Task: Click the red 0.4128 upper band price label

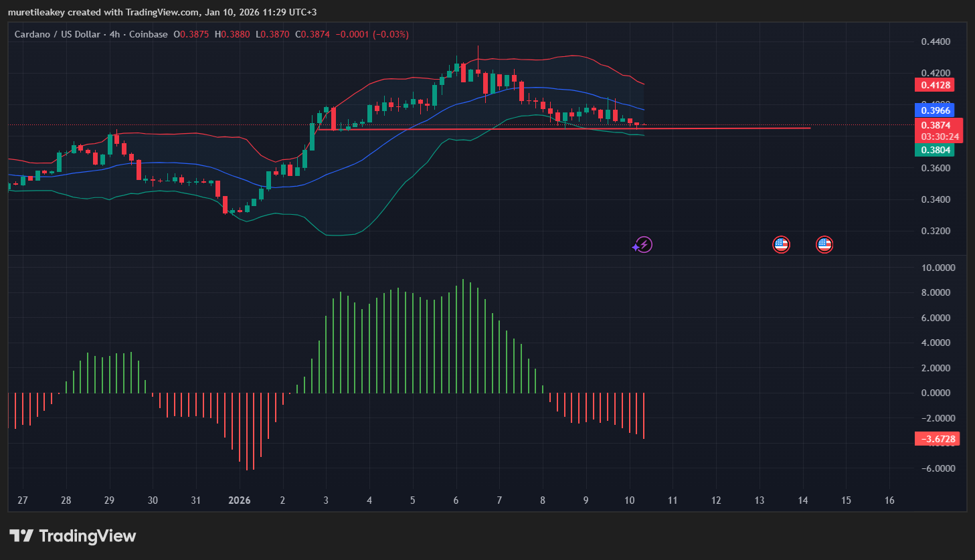Action: [x=934, y=85]
